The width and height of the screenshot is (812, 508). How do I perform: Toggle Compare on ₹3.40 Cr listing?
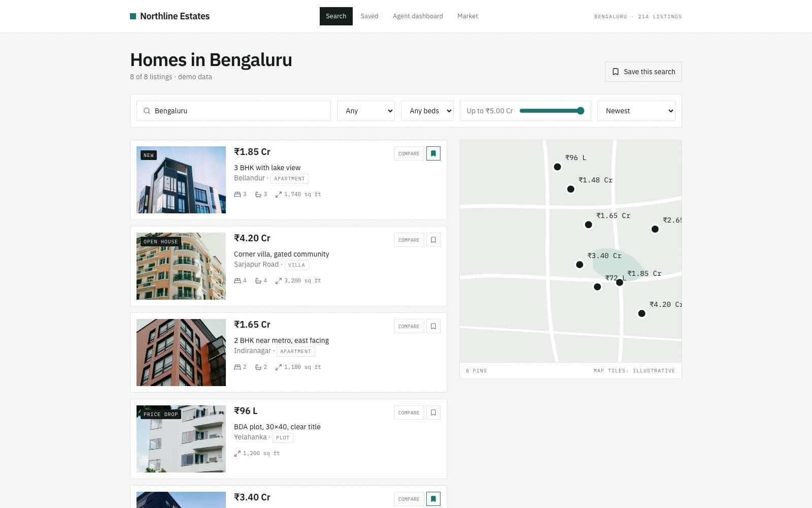tap(409, 499)
